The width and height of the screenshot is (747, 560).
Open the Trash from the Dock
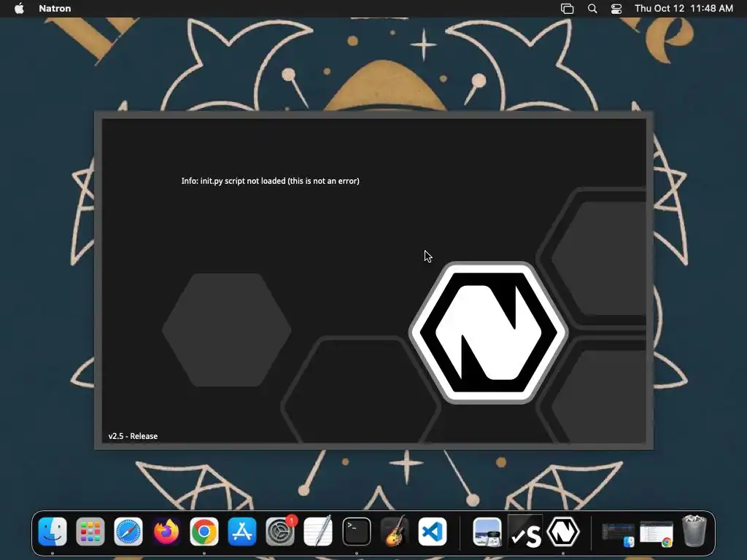(694, 531)
